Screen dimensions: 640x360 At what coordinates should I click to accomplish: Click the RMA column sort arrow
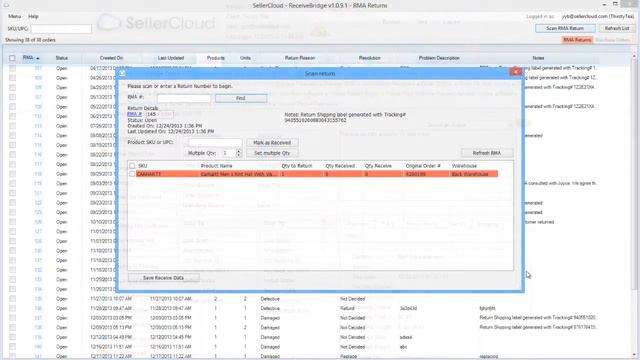(38, 58)
